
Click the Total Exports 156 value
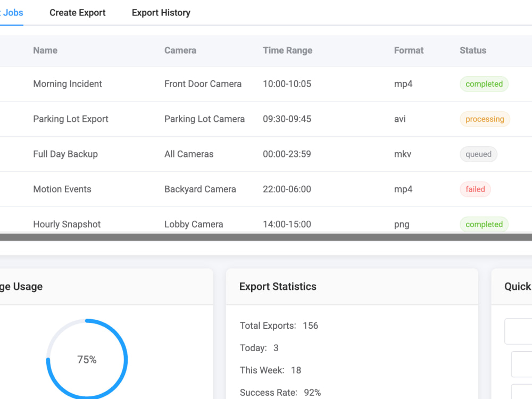pyautogui.click(x=311, y=326)
